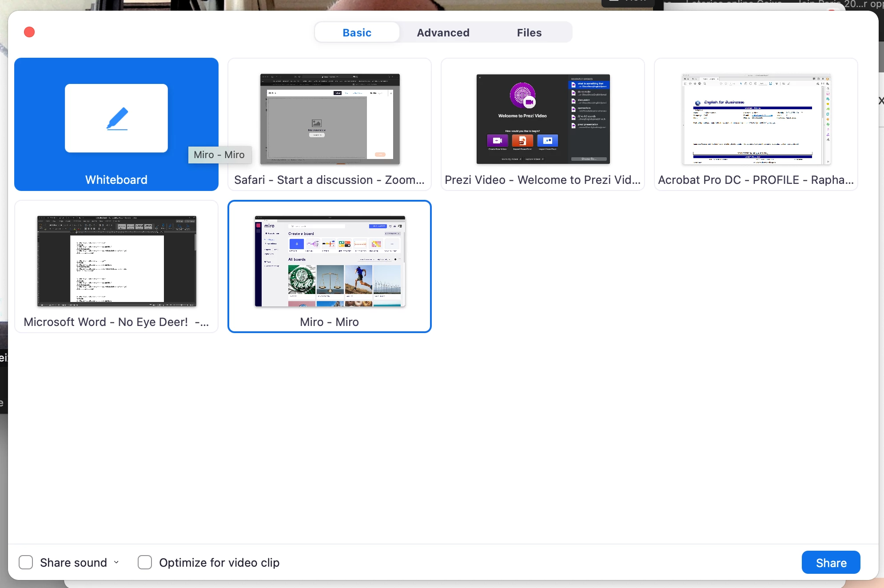Choose the Acrobat Pro DC window thumbnail
The width and height of the screenshot is (884, 588).
[756, 119]
